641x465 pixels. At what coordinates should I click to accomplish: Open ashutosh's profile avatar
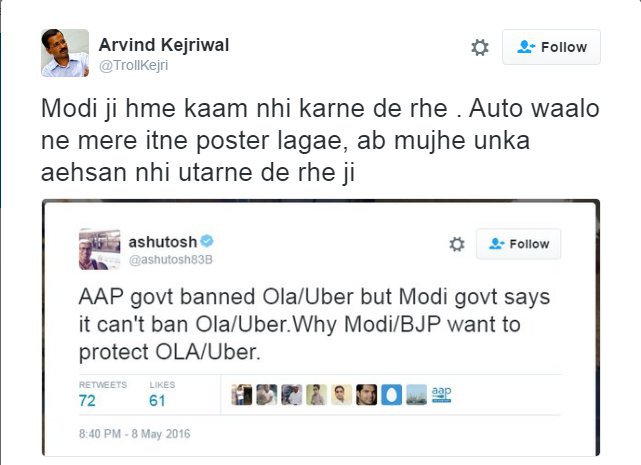99,249
